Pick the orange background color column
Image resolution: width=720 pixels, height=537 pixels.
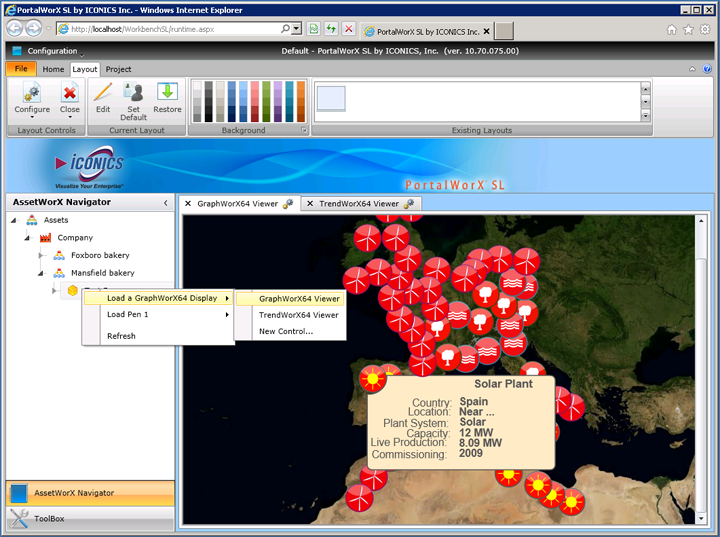click(301, 102)
